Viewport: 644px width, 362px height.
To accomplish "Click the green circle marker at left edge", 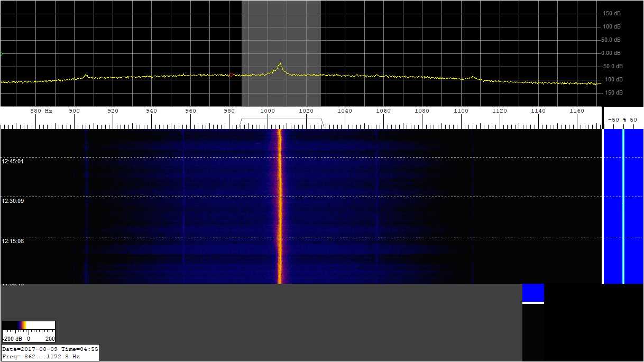I will tap(2, 53).
